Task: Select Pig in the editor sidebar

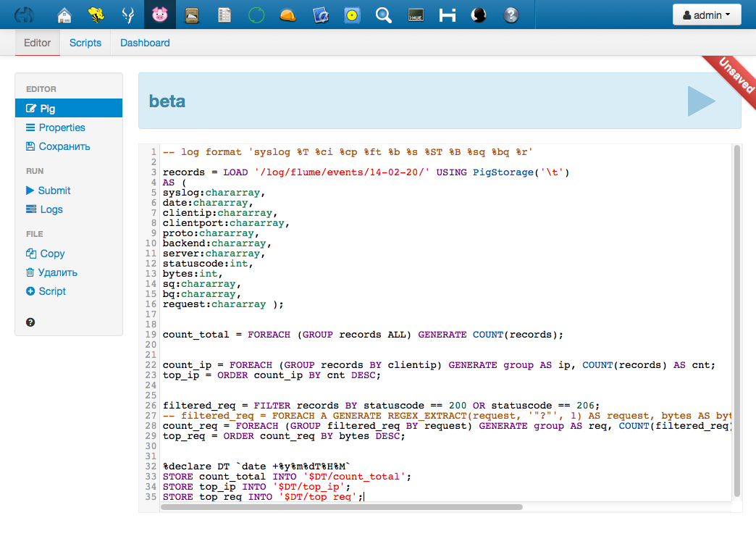Action: (x=69, y=108)
